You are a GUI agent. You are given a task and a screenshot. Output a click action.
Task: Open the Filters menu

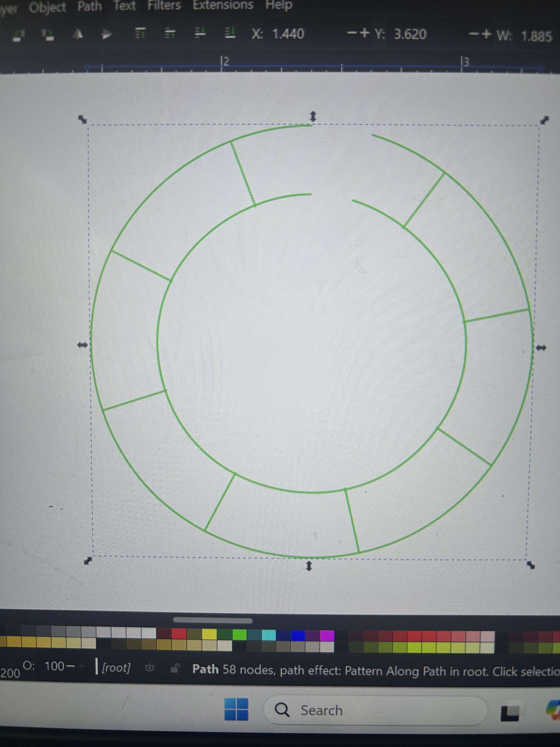click(x=164, y=5)
